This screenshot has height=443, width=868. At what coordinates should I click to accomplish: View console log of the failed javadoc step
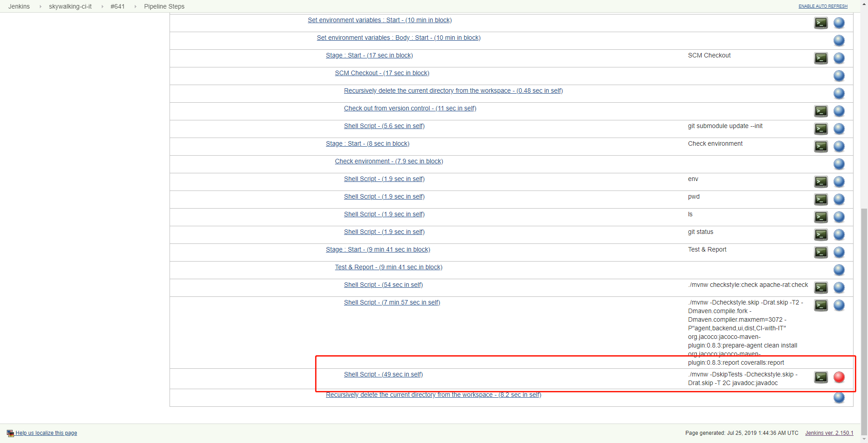tap(821, 377)
